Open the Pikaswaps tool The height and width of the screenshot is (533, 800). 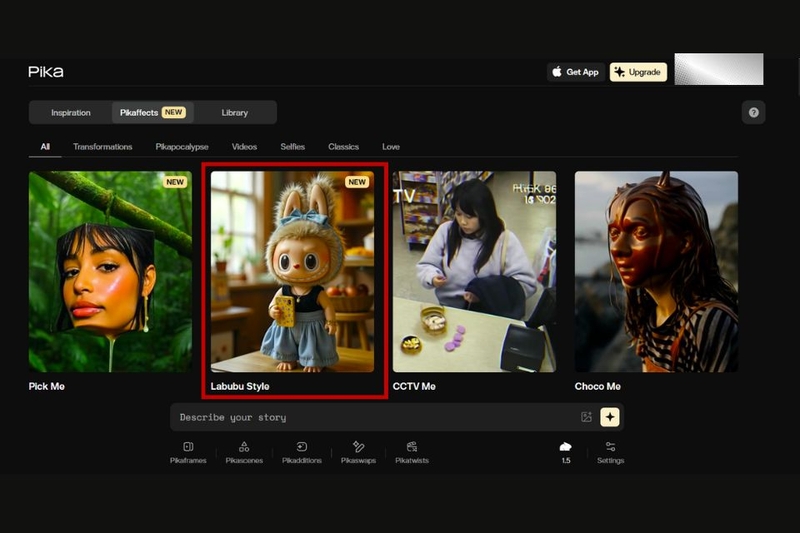[358, 452]
